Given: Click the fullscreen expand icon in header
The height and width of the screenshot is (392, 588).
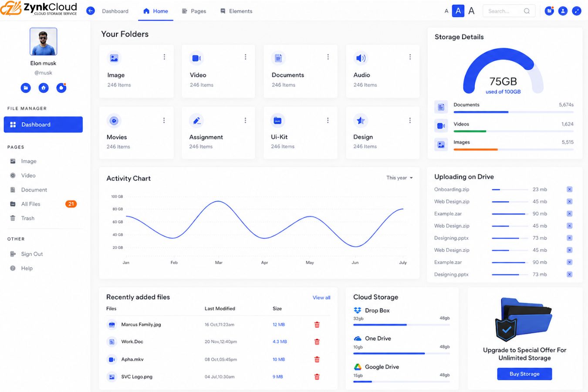Looking at the screenshot, I should 577,11.
